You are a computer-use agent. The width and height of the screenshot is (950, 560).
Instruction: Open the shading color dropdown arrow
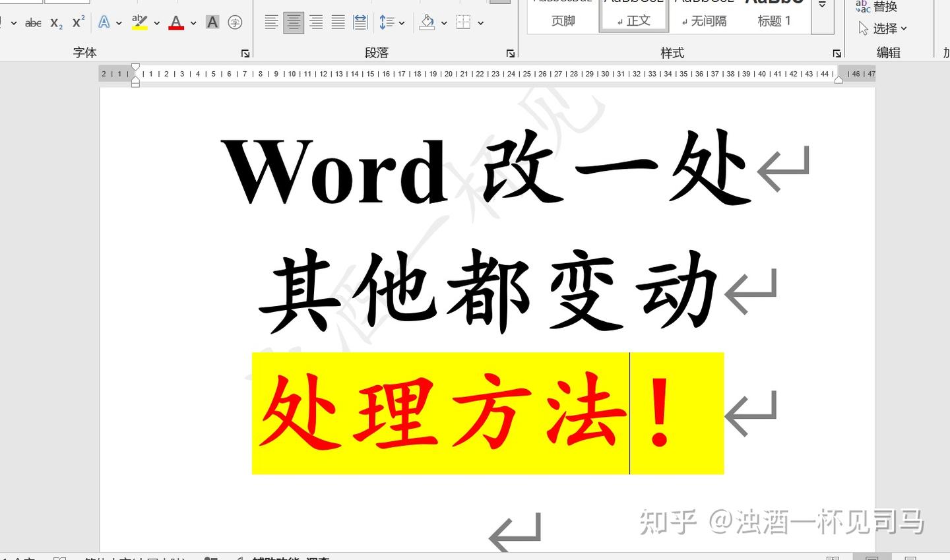[x=444, y=23]
